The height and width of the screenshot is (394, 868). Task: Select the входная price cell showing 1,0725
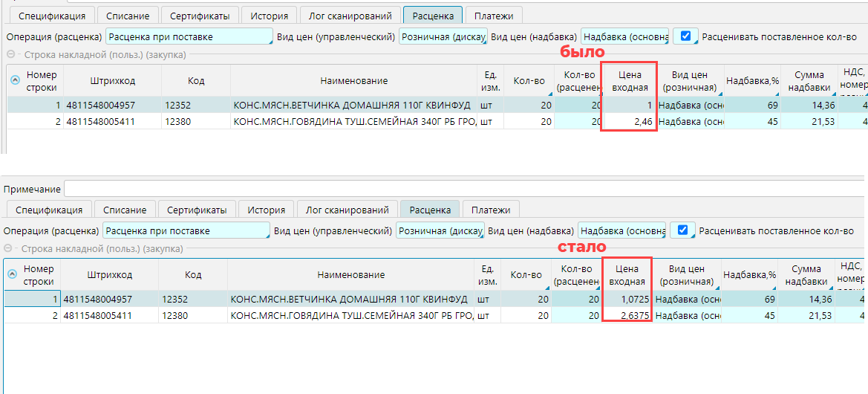[x=627, y=300]
